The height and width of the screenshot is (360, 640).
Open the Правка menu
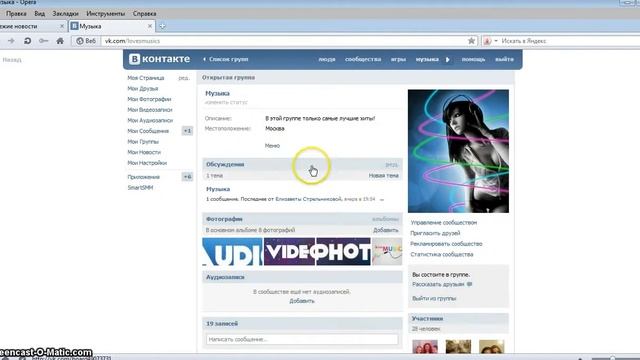pos(16,13)
